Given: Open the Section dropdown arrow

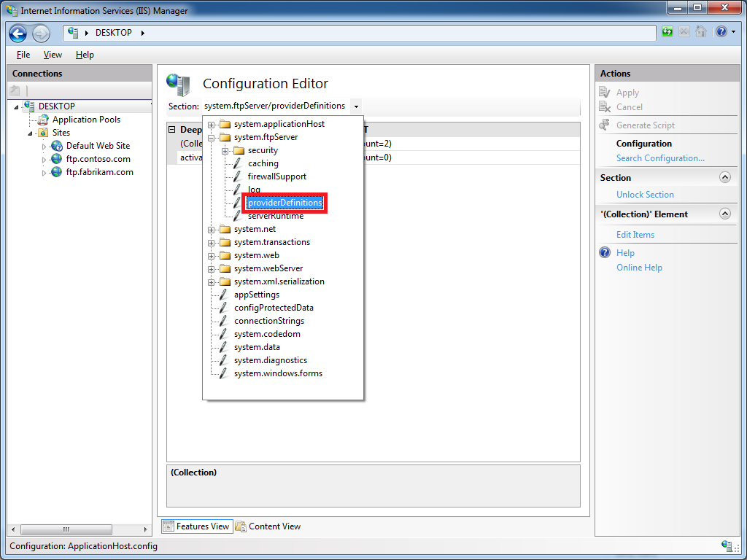Looking at the screenshot, I should point(356,106).
